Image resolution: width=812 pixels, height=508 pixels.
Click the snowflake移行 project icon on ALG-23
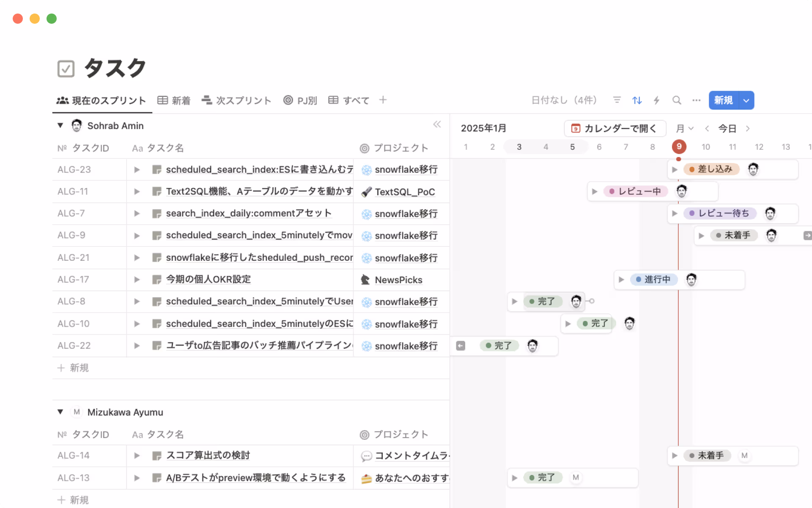(x=366, y=169)
